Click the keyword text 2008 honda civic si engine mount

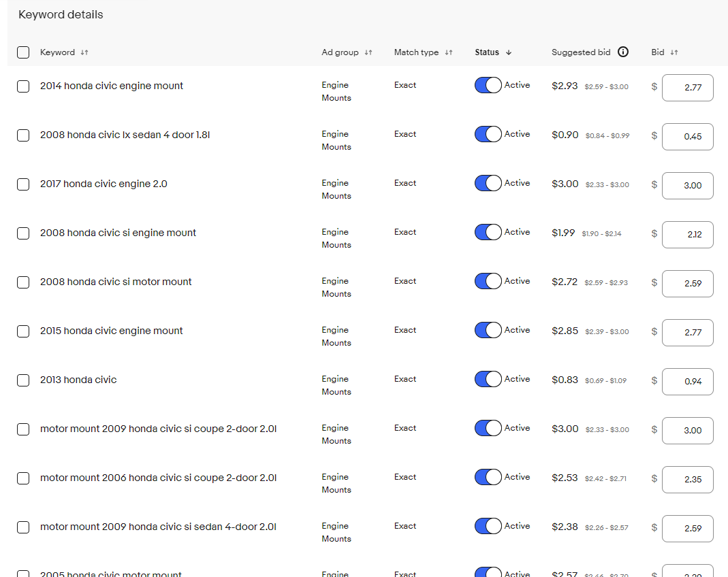(x=118, y=233)
